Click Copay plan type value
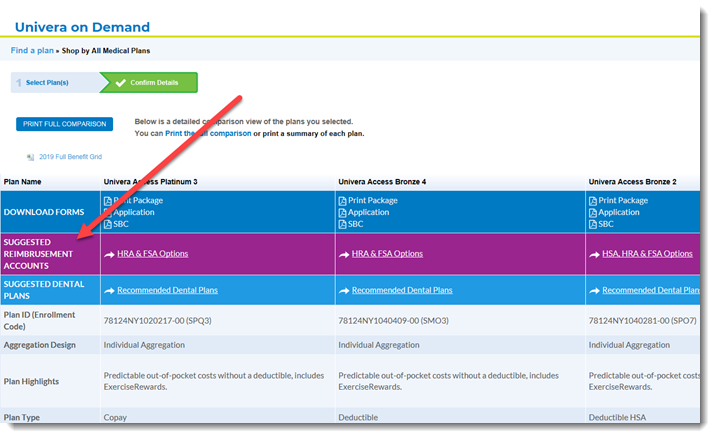 point(115,418)
